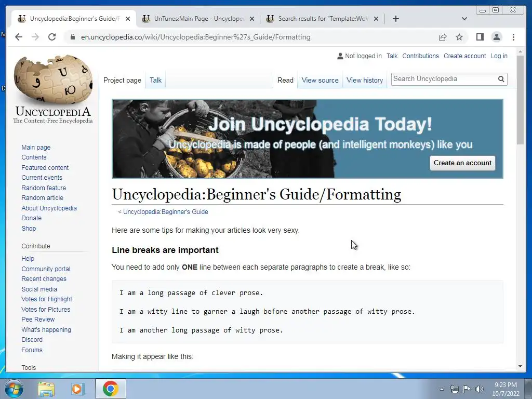Click the Create an account banner button
532x399 pixels.
(462, 163)
